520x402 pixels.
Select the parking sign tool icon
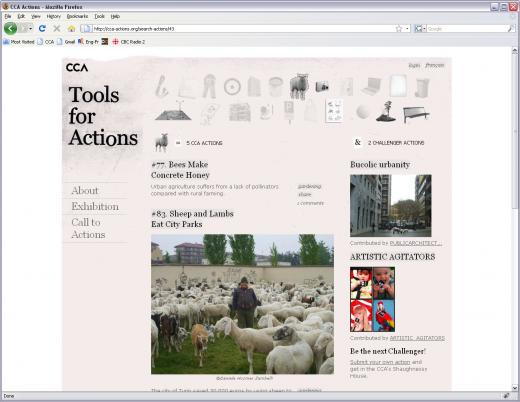(x=289, y=112)
